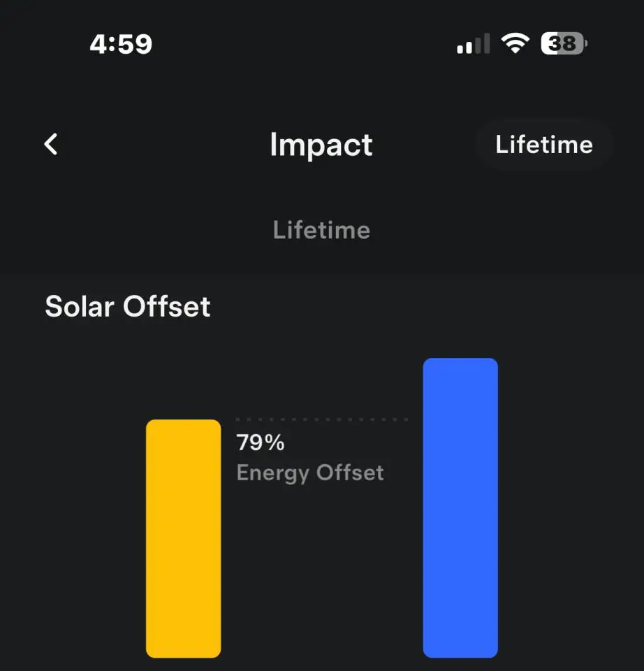
Task: Go back from the Impact screen
Action: pyautogui.click(x=51, y=145)
